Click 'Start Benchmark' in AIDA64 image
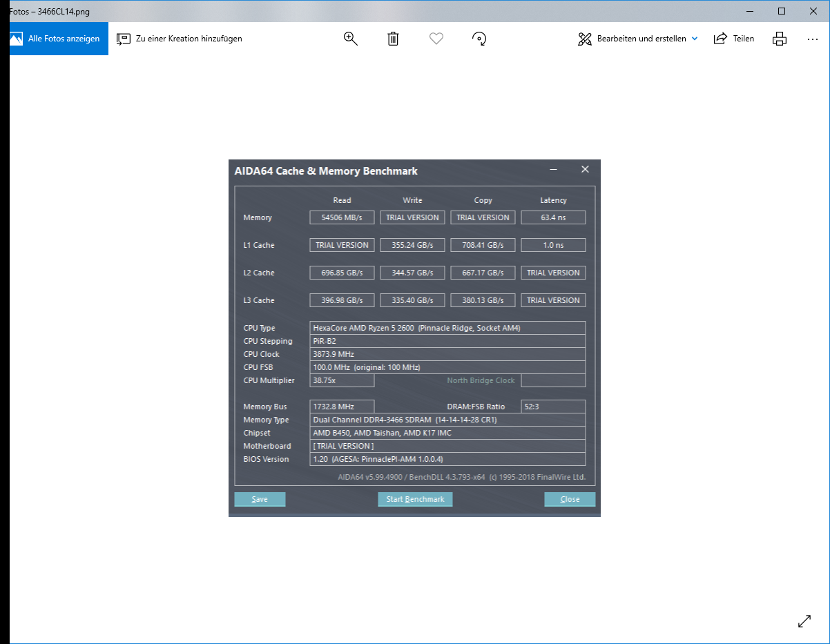830x644 pixels. click(415, 499)
